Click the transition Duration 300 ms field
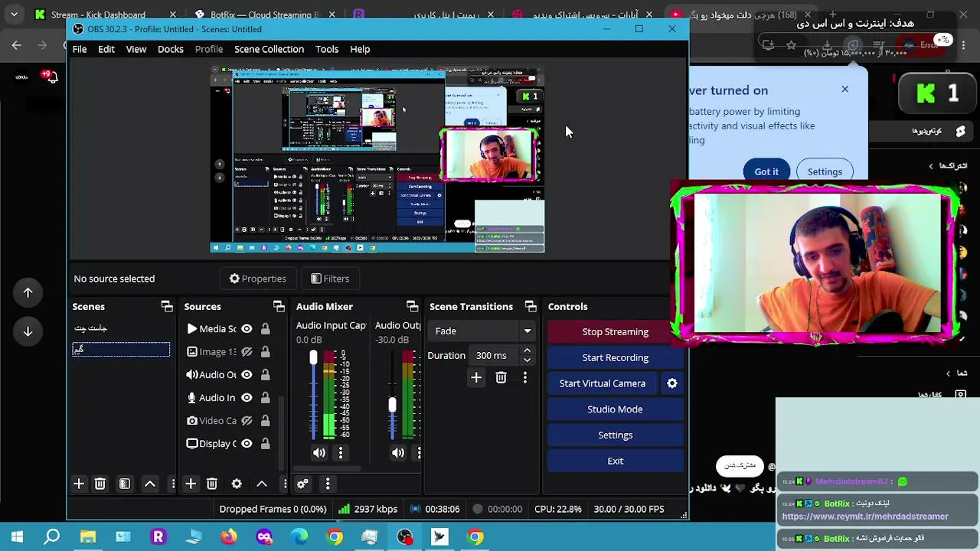Image resolution: width=980 pixels, height=551 pixels. pyautogui.click(x=495, y=356)
